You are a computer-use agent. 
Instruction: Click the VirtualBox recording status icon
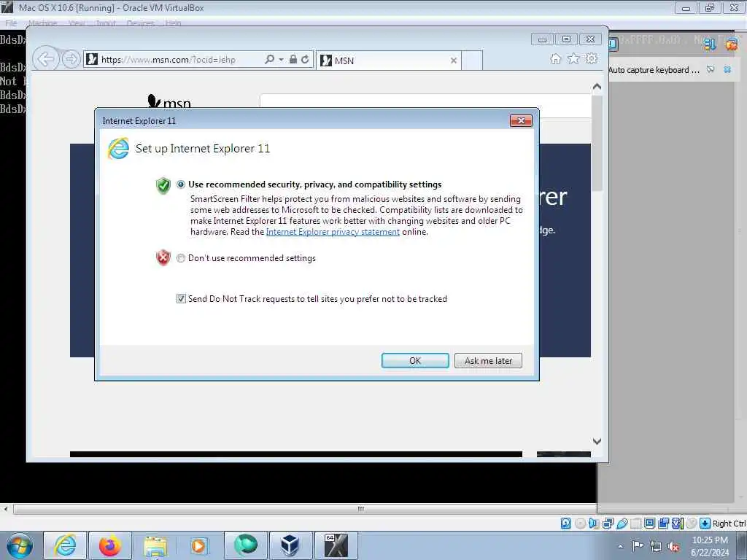(663, 524)
